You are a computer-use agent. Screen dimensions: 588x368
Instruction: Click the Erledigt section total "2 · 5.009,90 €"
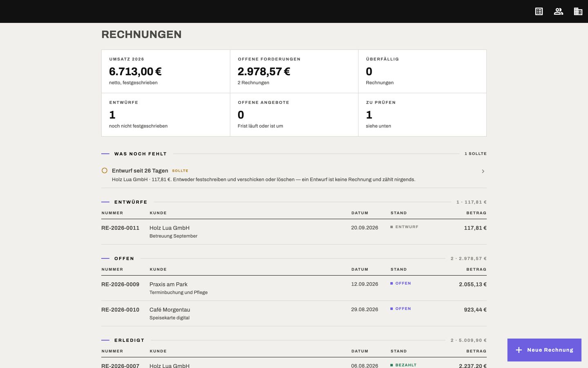point(469,340)
